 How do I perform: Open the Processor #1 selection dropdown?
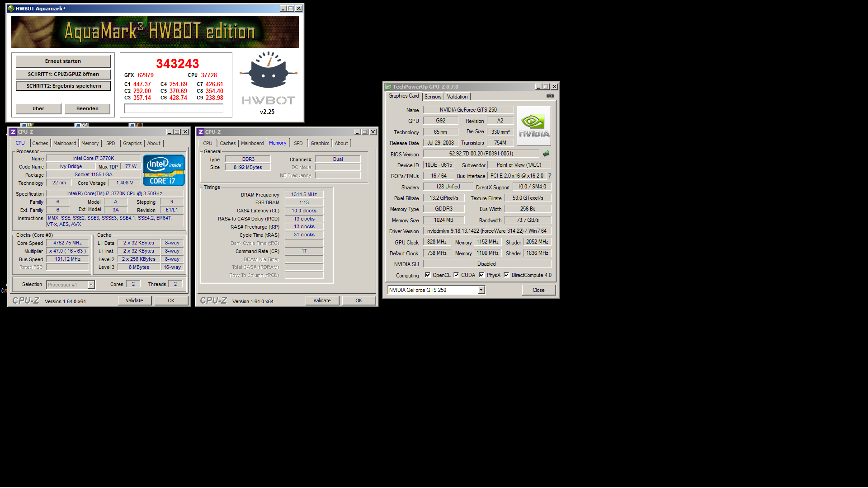91,285
